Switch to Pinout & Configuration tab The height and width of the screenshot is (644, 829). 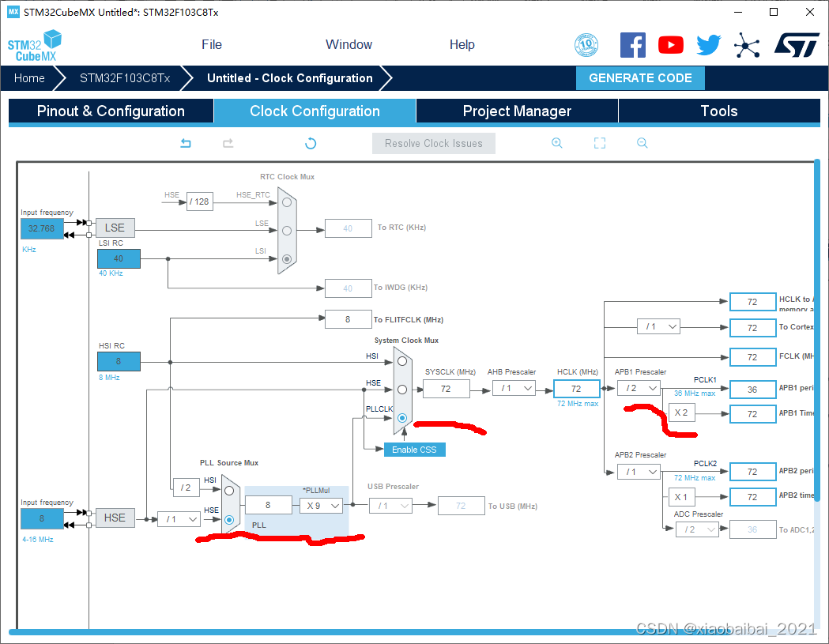111,111
